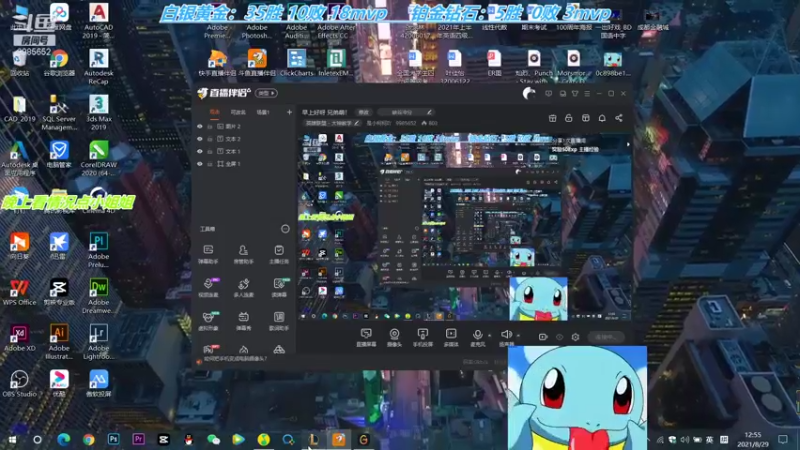800x450 pixels.
Task: Click the stream preview canvas
Action: (x=464, y=227)
